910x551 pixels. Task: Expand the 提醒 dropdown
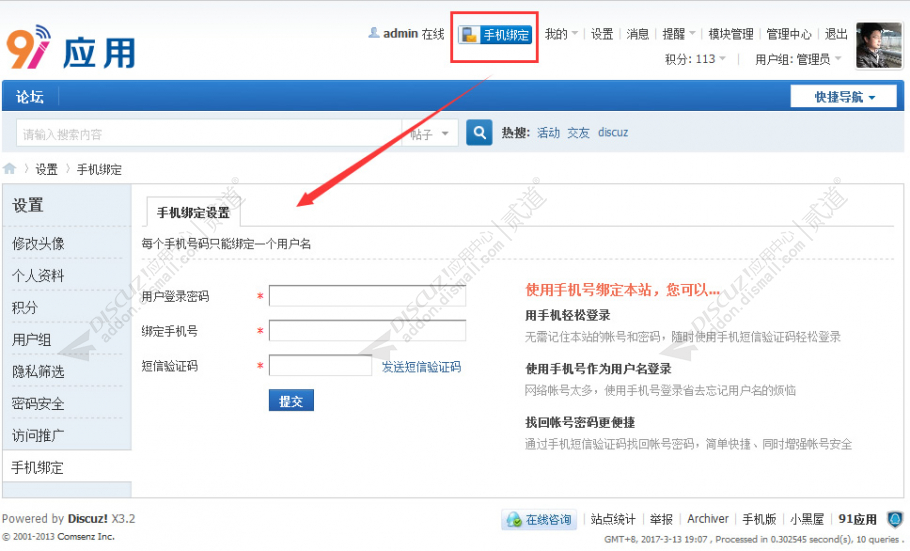[678, 34]
